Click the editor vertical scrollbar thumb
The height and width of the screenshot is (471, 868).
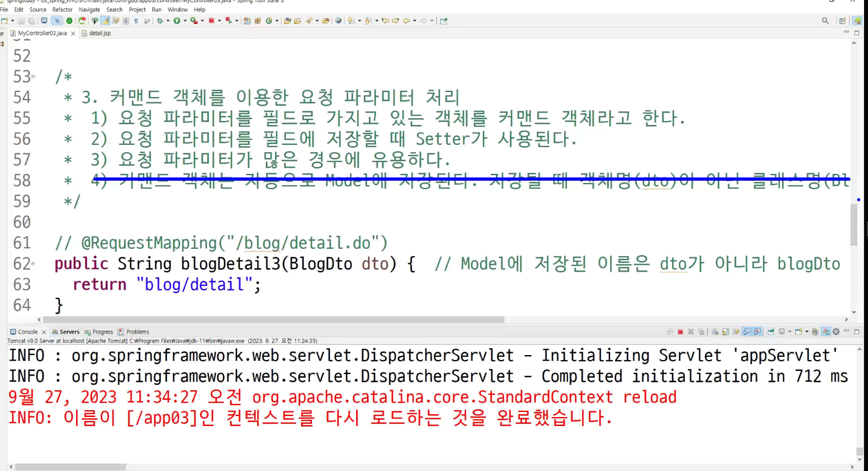click(x=854, y=224)
